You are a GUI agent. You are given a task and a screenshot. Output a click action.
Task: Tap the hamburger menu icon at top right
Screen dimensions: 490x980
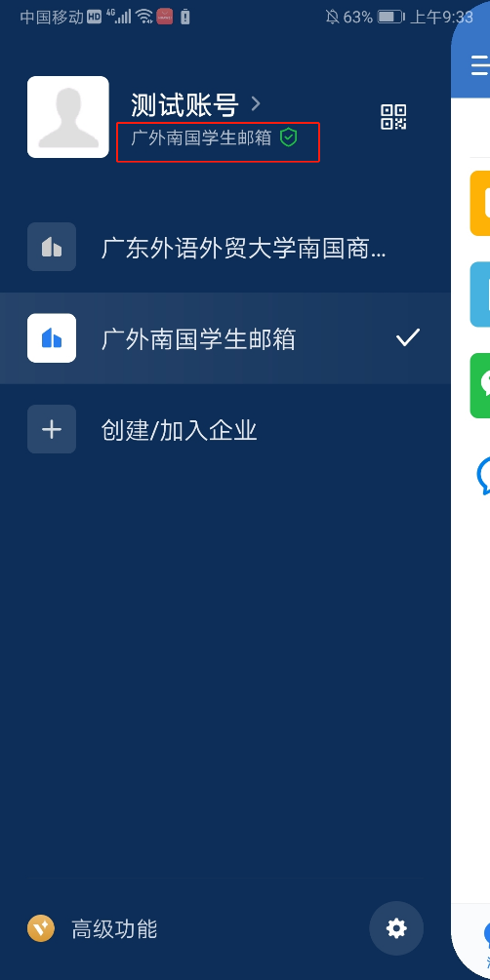(480, 64)
